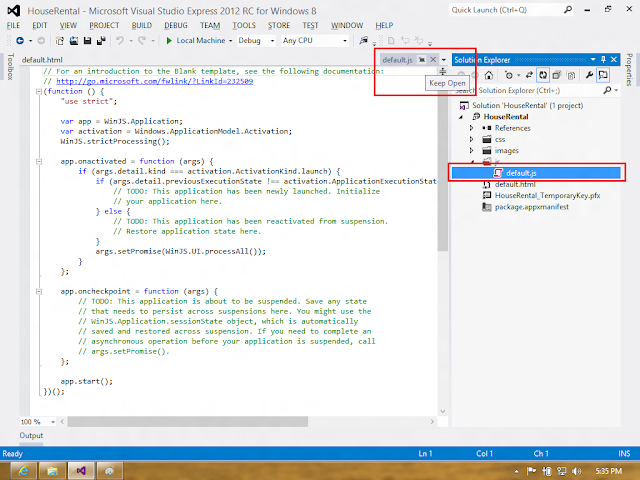Select package.appxmanifest file

[531, 207]
